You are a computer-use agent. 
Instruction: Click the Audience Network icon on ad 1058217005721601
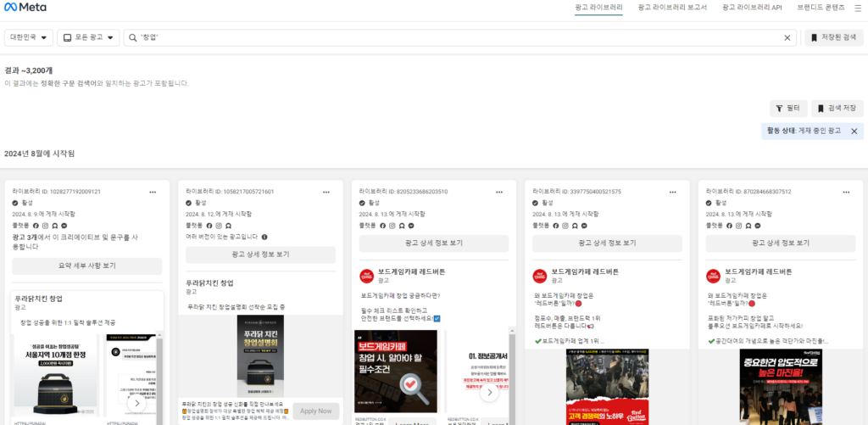(228, 226)
